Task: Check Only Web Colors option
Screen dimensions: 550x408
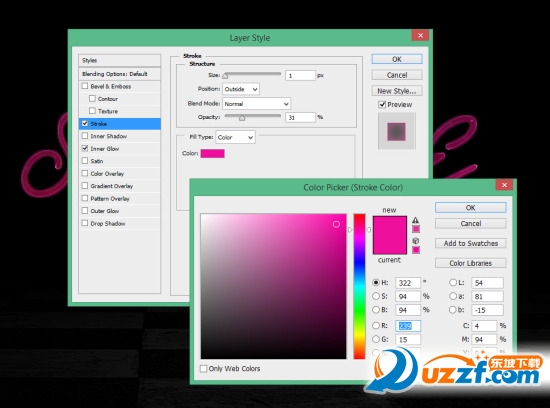Action: 203,368
